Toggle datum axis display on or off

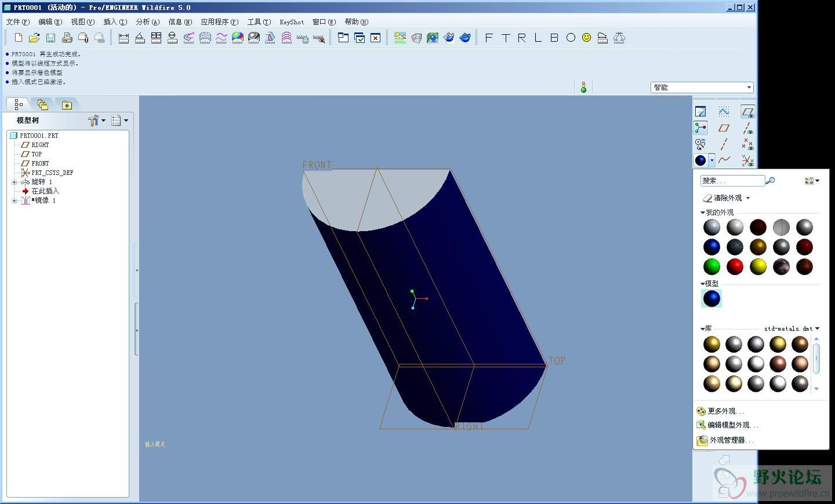tap(747, 127)
